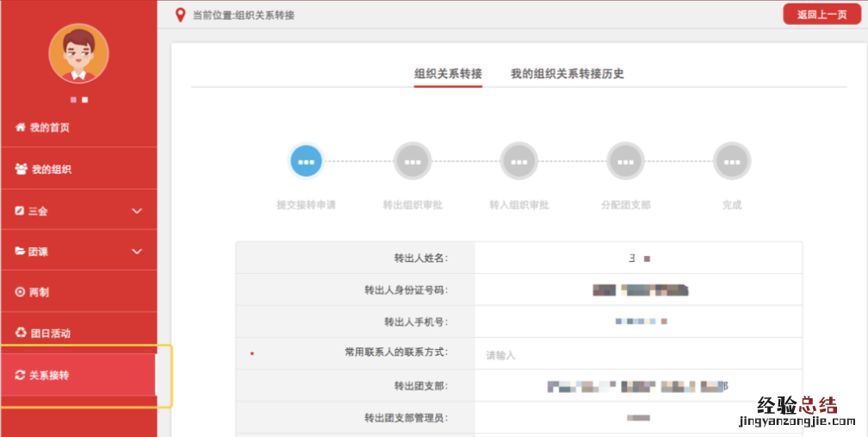Click the 常用联系人的联系方式 input field
Viewport: 868px width, 437px height.
[x=637, y=354]
